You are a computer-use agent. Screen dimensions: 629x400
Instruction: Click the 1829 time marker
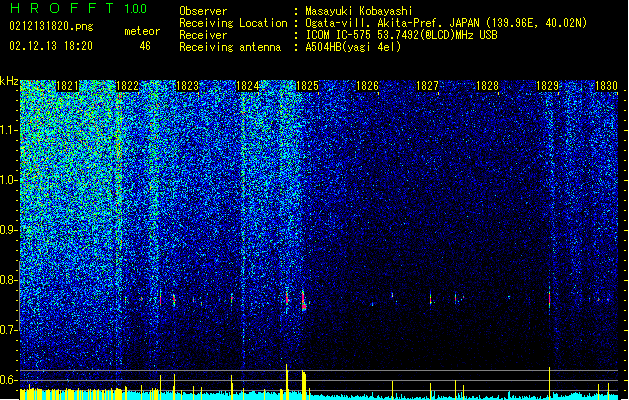click(x=548, y=86)
